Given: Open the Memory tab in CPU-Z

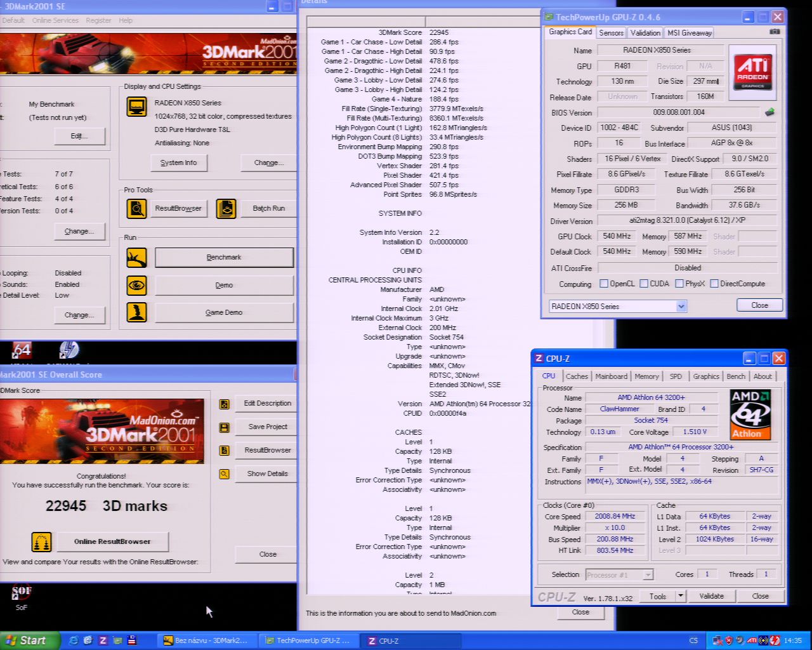Looking at the screenshot, I should [x=646, y=376].
